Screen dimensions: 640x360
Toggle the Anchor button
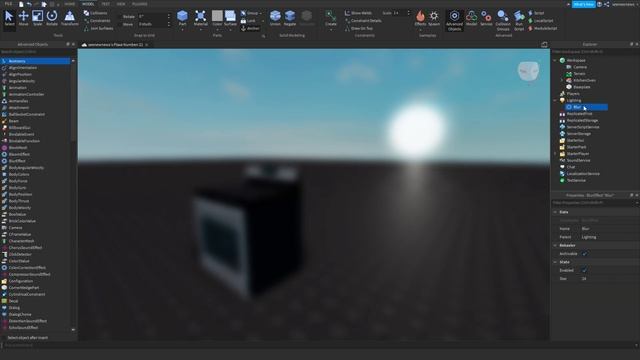[250, 29]
